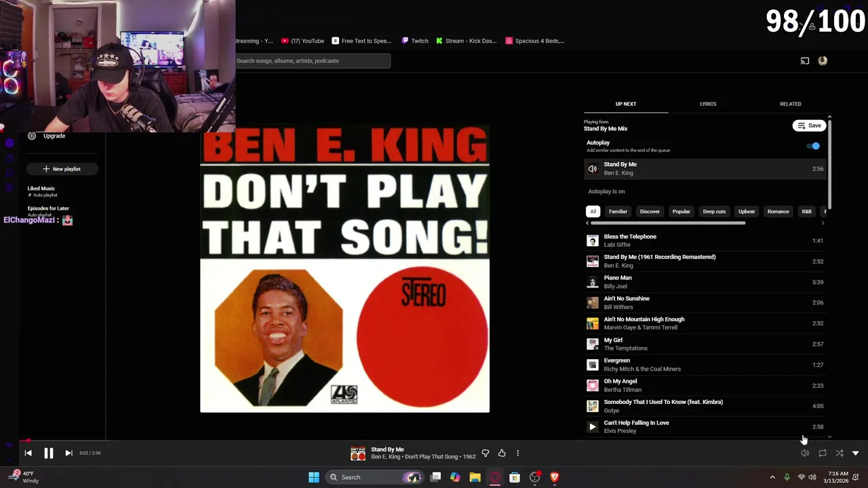Image resolution: width=868 pixels, height=488 pixels.
Task: Select the All filter chip
Action: point(593,211)
